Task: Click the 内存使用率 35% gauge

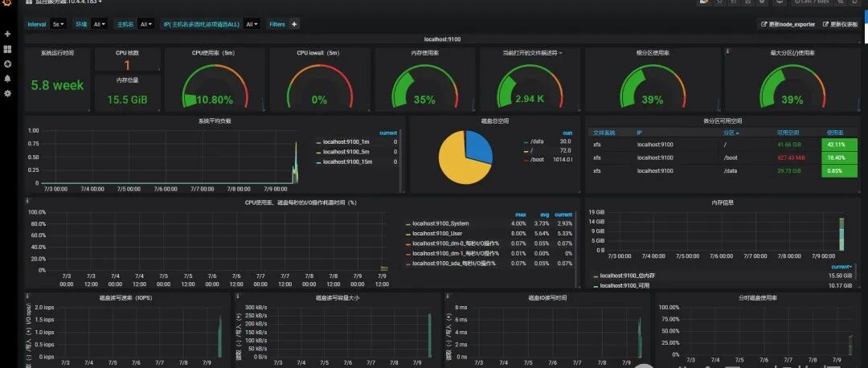Action: (424, 86)
